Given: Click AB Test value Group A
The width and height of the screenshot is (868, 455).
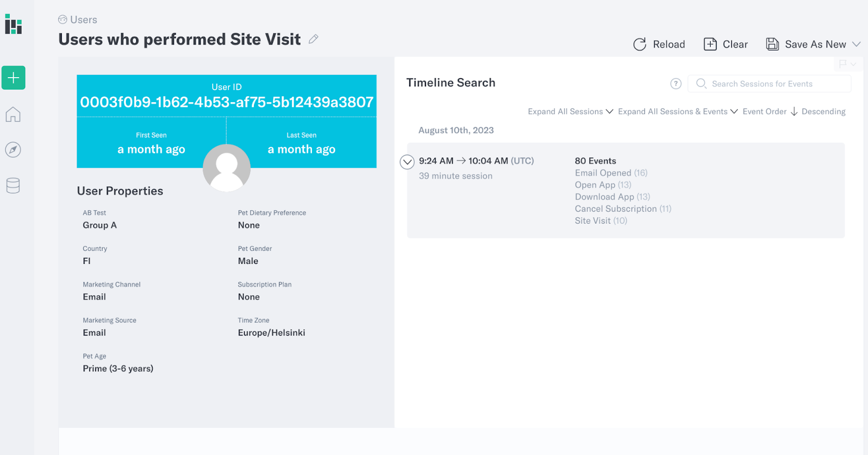Looking at the screenshot, I should coord(100,225).
